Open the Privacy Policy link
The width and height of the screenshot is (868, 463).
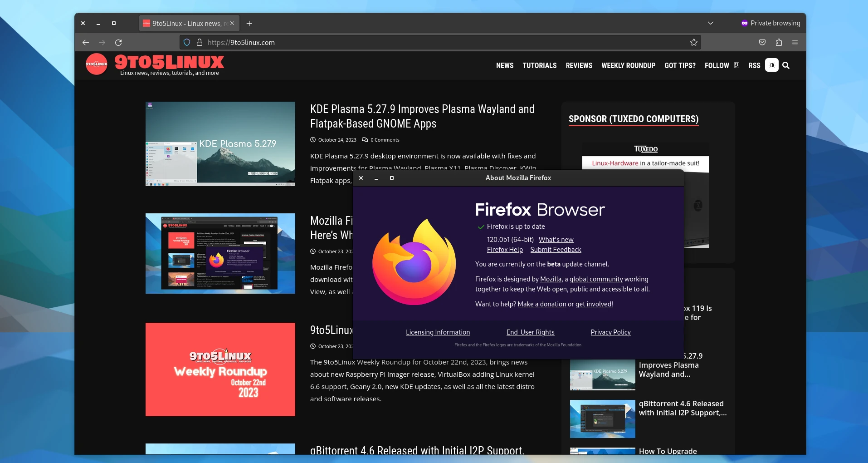[x=610, y=332]
